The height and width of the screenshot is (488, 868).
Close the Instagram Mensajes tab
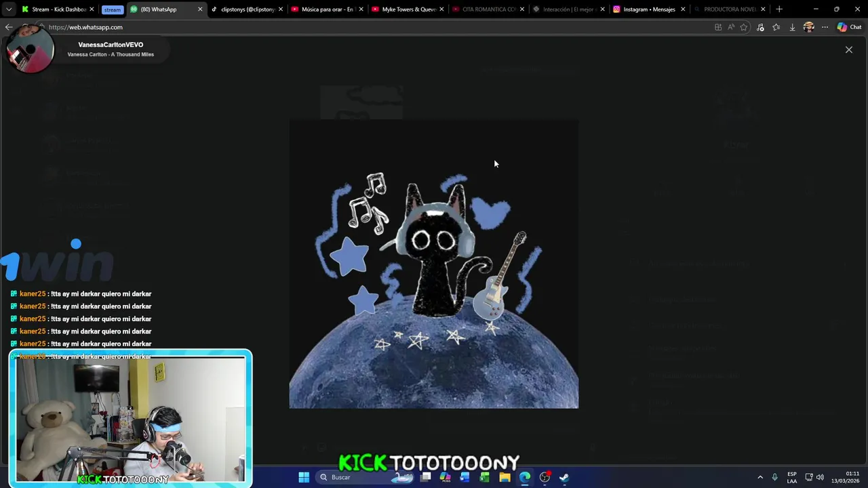[x=682, y=9]
